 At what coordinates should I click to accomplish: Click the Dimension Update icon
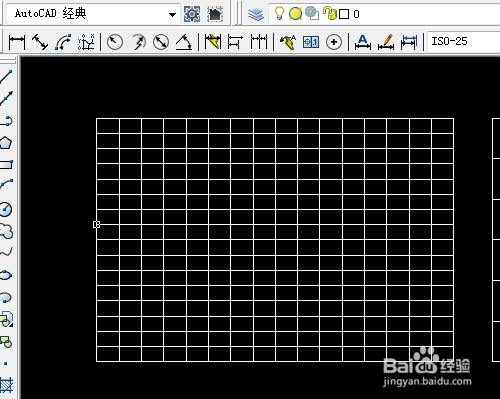click(409, 42)
